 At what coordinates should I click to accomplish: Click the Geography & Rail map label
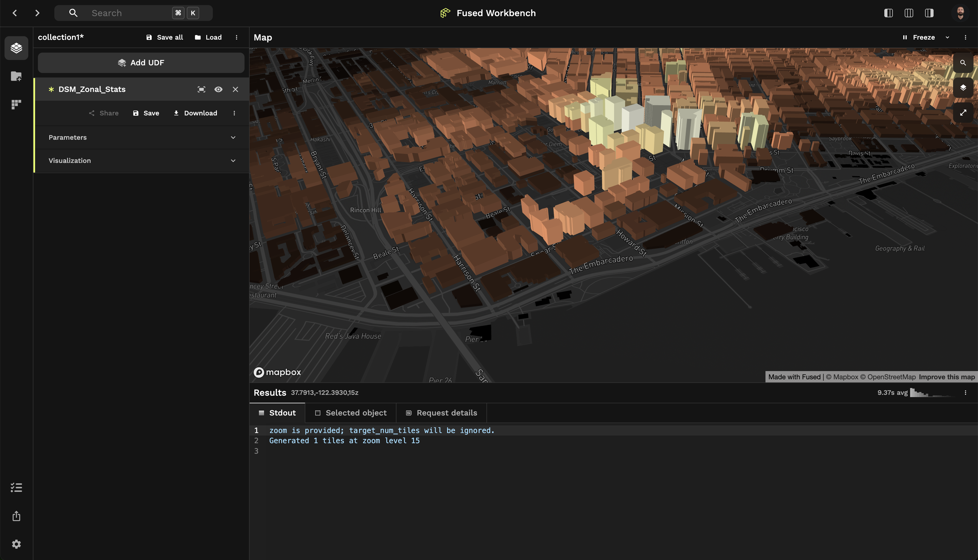tap(900, 248)
